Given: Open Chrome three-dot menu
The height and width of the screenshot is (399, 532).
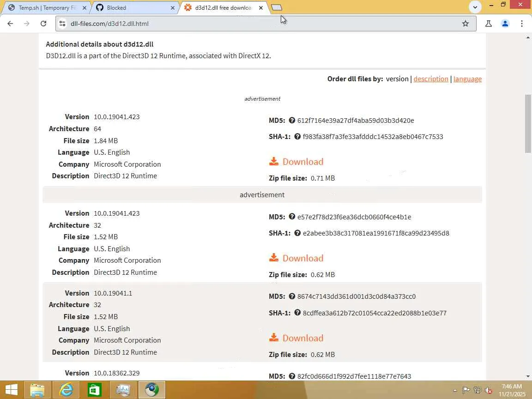Looking at the screenshot, I should coord(521,24).
